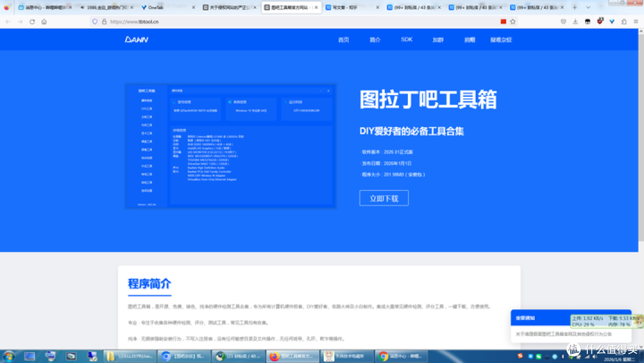This screenshot has height=363, width=644.
Task: Open the DELL3579 folder taskbar button
Action: (x=130, y=356)
